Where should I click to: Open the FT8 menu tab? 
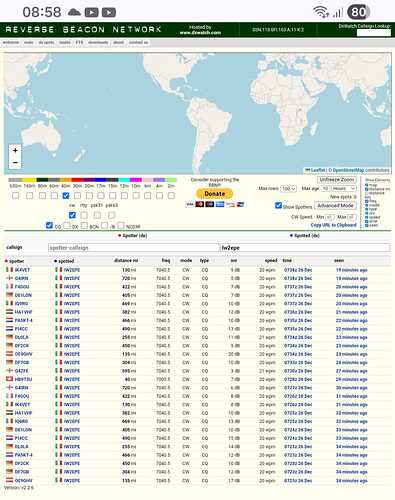coord(79,43)
